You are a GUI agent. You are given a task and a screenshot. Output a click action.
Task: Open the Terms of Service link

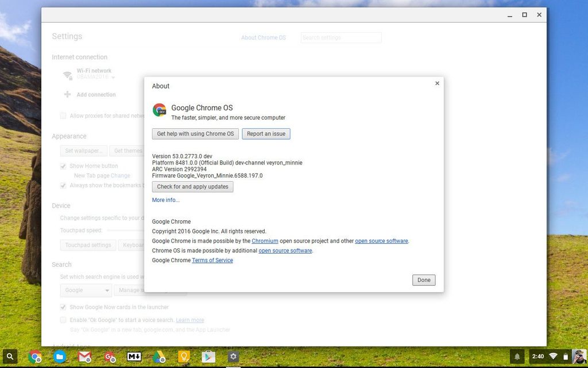point(212,260)
